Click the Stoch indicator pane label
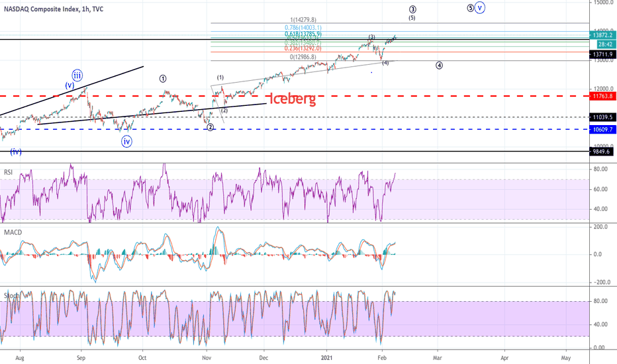Screen dimensions: 617x364 [12, 296]
